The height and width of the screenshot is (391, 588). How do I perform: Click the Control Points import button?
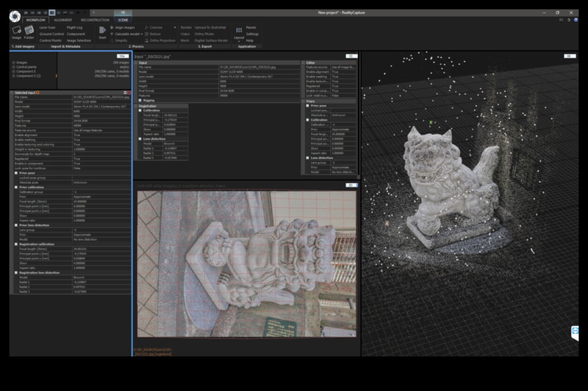pyautogui.click(x=50, y=41)
